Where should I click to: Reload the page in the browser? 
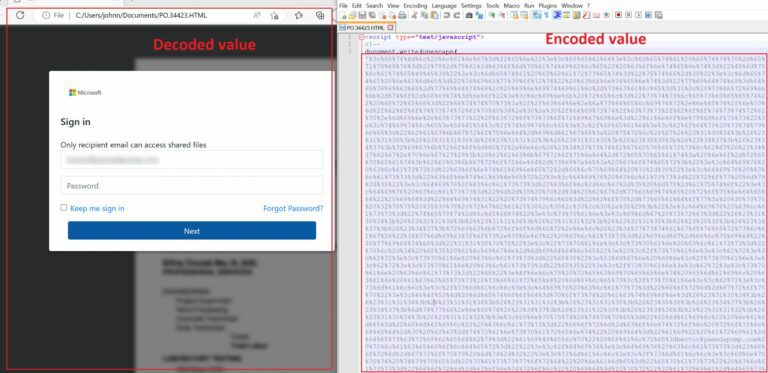point(20,15)
